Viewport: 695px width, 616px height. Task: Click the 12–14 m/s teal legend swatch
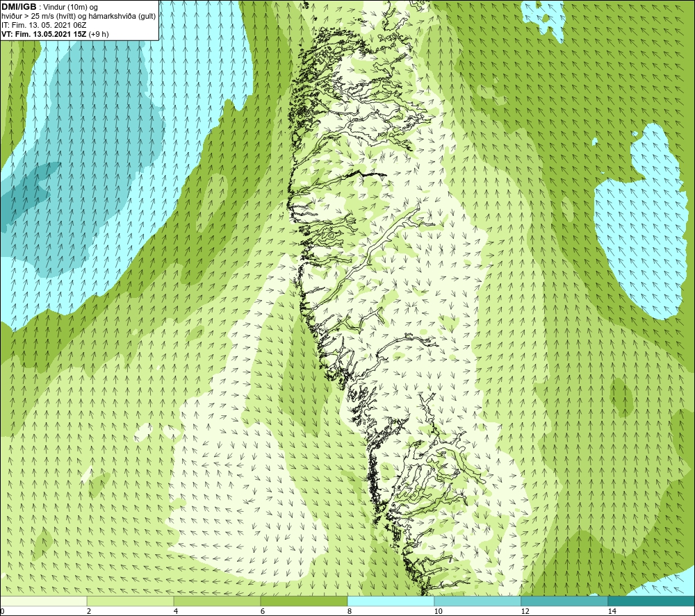[x=564, y=601]
